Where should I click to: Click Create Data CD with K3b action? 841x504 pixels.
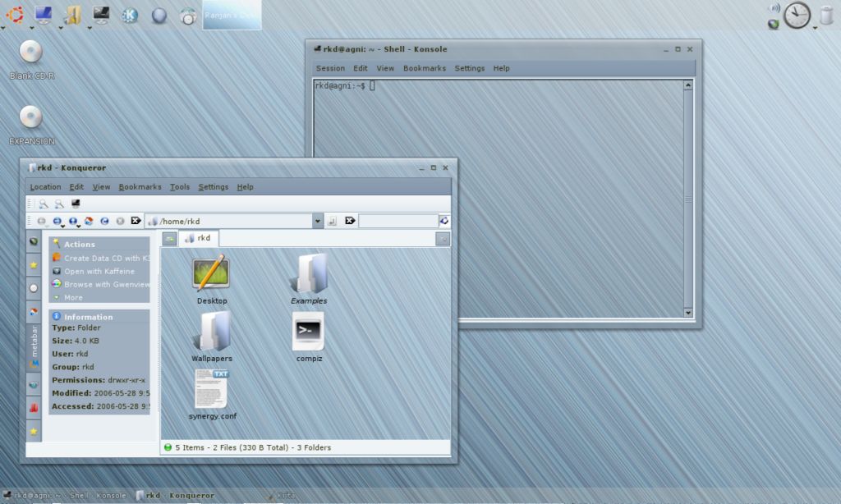101,258
